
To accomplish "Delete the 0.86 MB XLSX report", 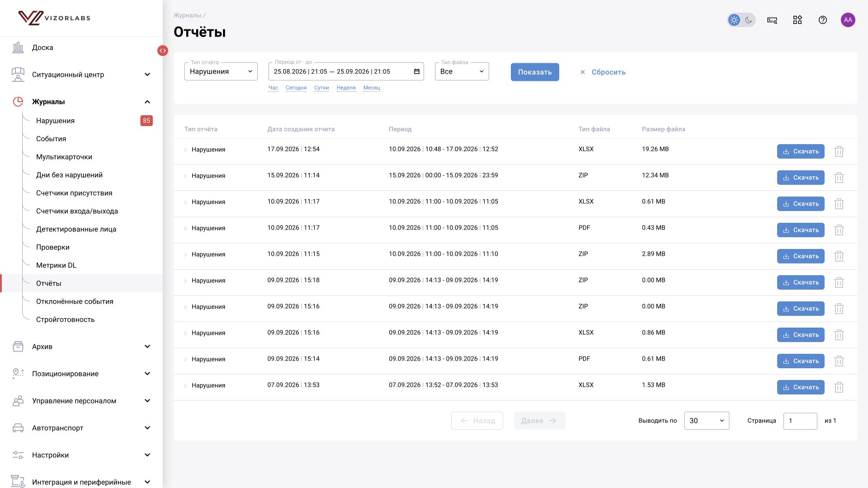I will 839,335.
